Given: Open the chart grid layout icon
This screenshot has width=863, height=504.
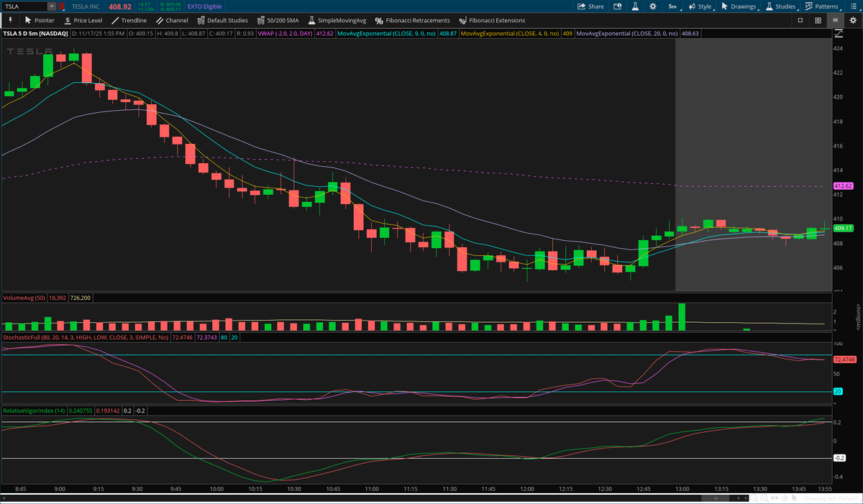Looking at the screenshot, I should coord(818,20).
